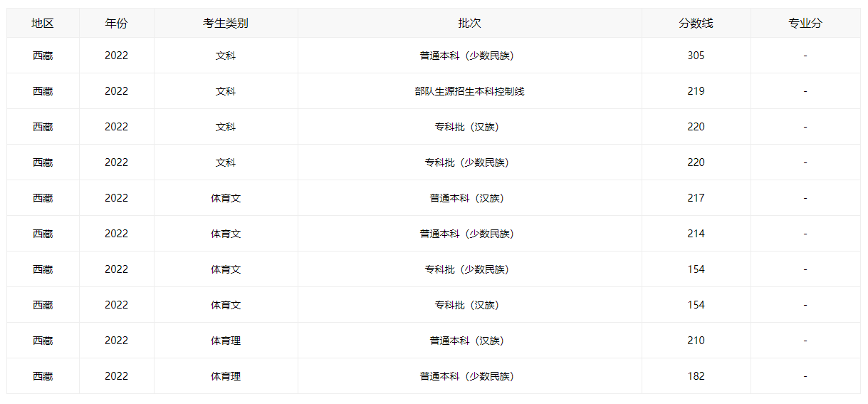Select the score cell showing 210
Screen dimensions: 868x404
point(696,341)
